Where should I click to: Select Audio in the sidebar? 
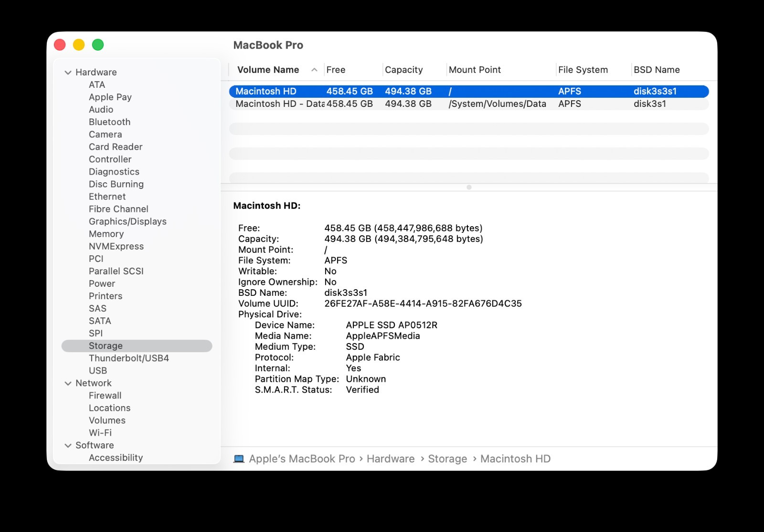[101, 109]
